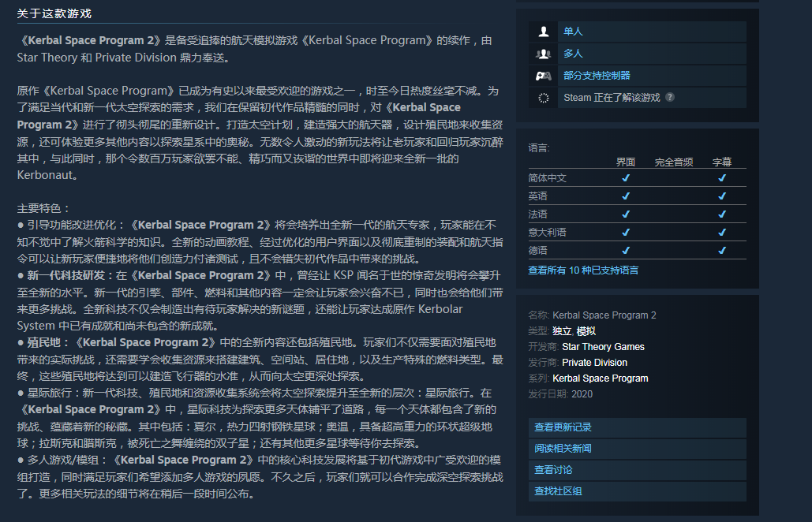This screenshot has height=522, width=812.
Task: Click the 名称: Kerbal Space Program 2 text
Action: pyautogui.click(x=592, y=315)
